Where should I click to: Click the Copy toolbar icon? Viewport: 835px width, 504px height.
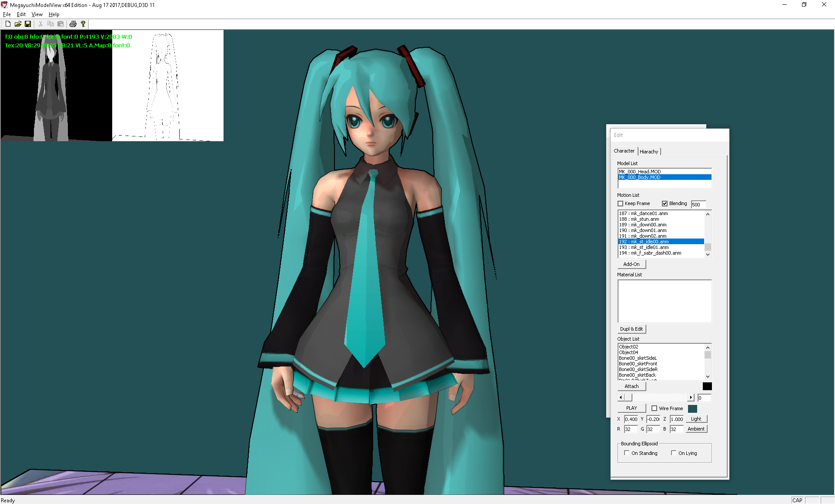(50, 24)
